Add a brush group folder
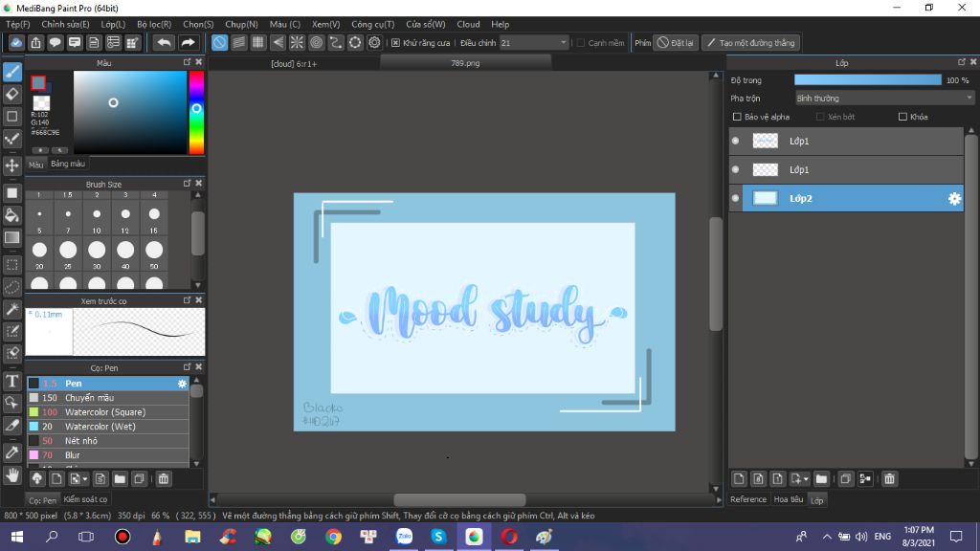Image resolution: width=980 pixels, height=551 pixels. click(x=120, y=479)
